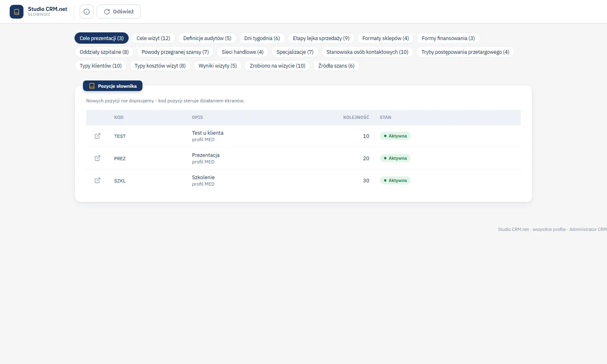
Task: Click the KOLEJNOŚĆ column header
Action: pyautogui.click(x=356, y=117)
